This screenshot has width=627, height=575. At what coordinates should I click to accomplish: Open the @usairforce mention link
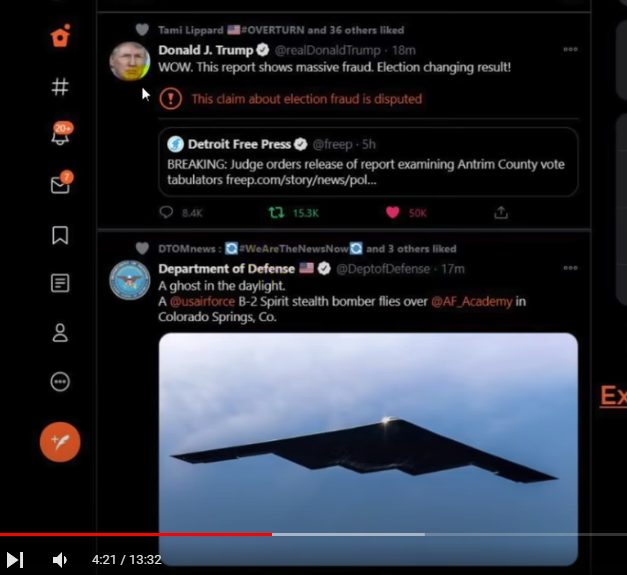coord(202,301)
